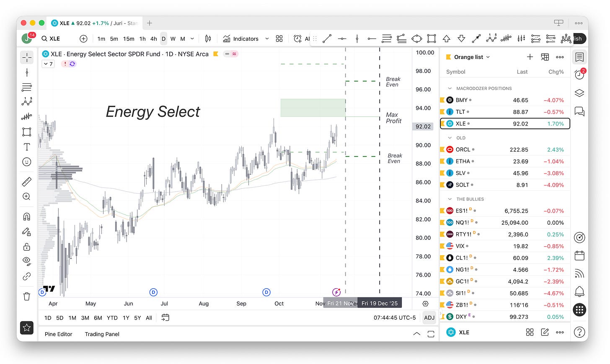Collapse the MACRODOZER POSITIONS section

(x=450, y=88)
